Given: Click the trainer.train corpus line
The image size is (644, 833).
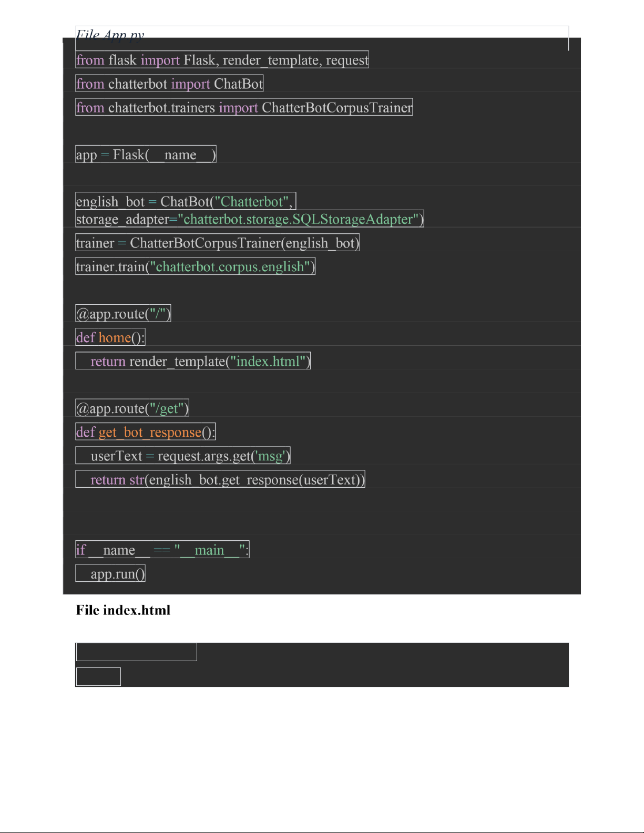Looking at the screenshot, I should pyautogui.click(x=195, y=266).
